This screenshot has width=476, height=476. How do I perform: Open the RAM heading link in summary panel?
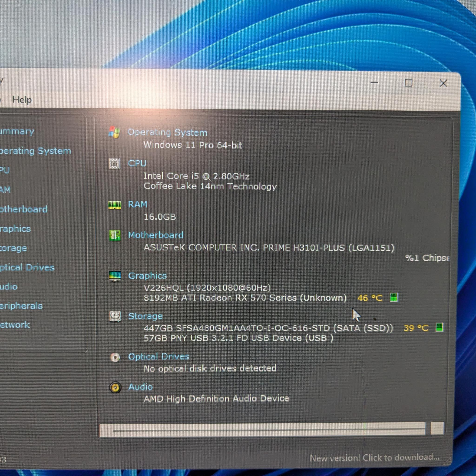click(x=138, y=204)
